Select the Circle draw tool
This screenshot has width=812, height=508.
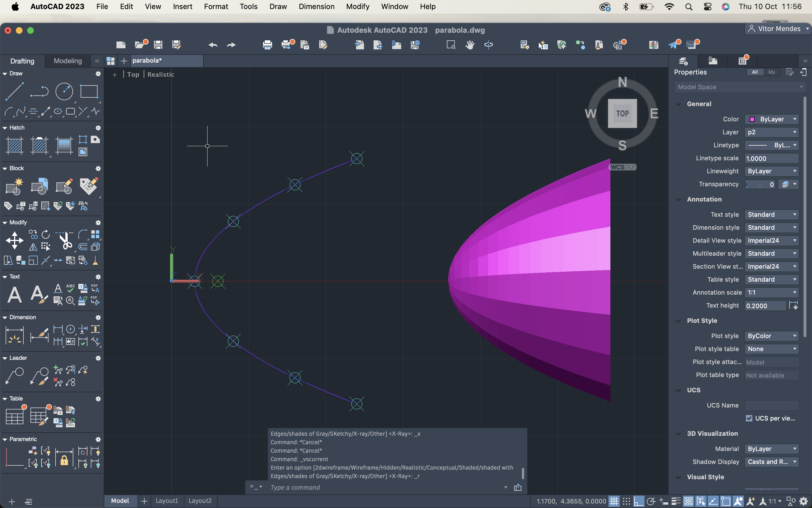pyautogui.click(x=64, y=91)
